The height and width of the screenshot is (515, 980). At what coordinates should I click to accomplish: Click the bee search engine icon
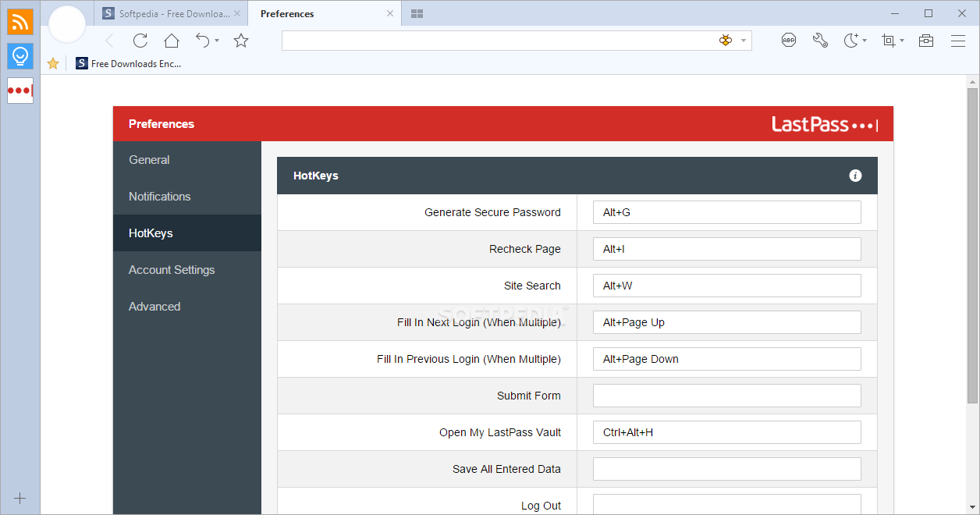[726, 41]
